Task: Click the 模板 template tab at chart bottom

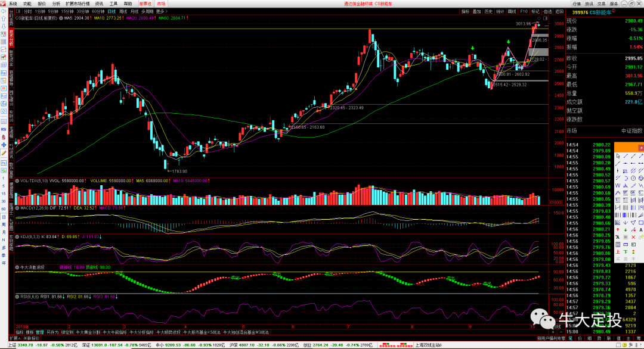Action: [30, 332]
